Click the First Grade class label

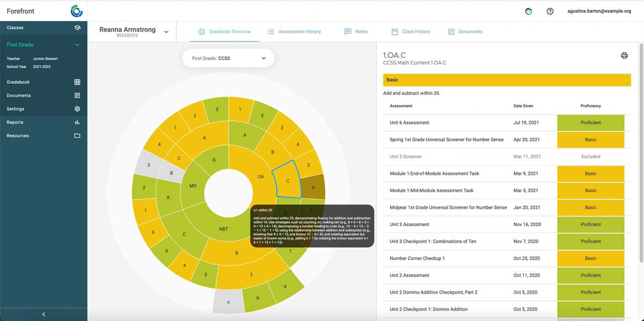20,45
